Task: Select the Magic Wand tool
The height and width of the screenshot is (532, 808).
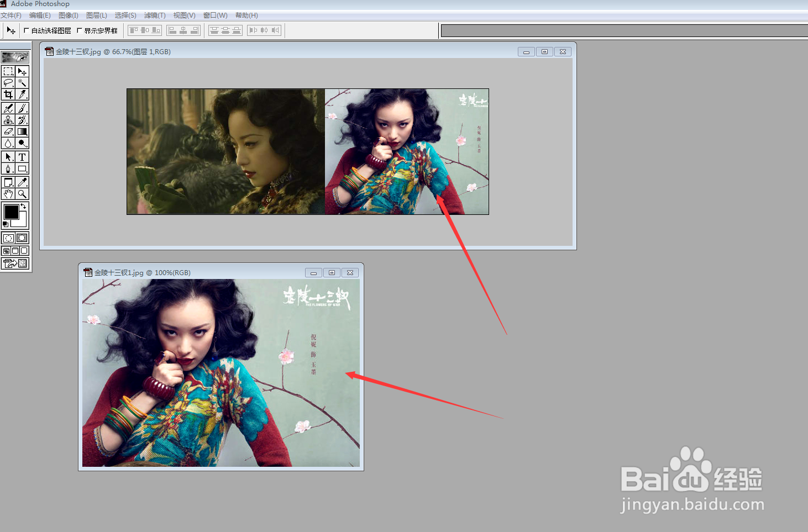Action: [x=22, y=83]
